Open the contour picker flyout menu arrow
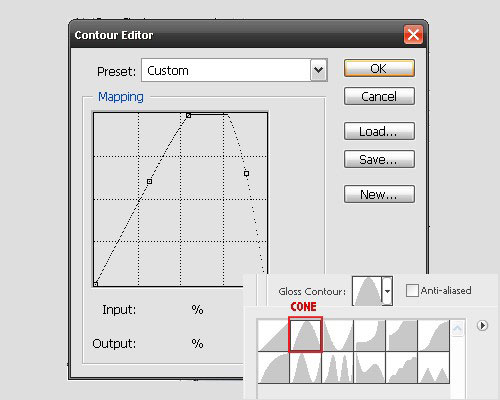 tap(482, 325)
